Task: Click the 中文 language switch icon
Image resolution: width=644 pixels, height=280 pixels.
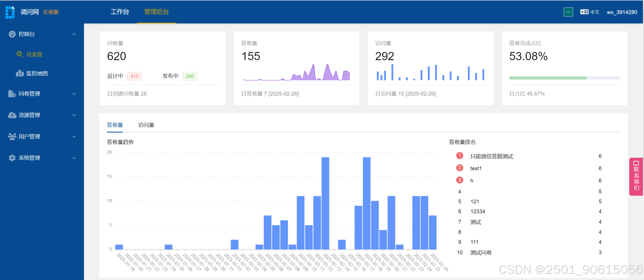Action: pyautogui.click(x=584, y=12)
